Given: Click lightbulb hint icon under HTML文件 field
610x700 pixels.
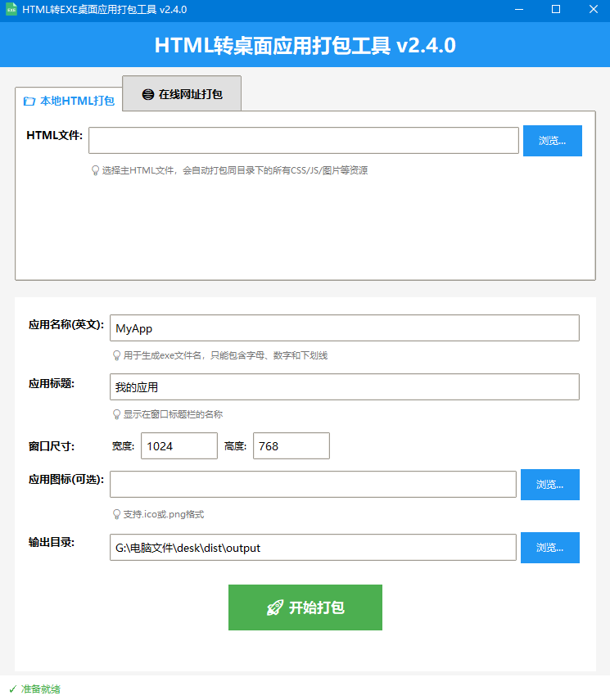Looking at the screenshot, I should (x=95, y=170).
